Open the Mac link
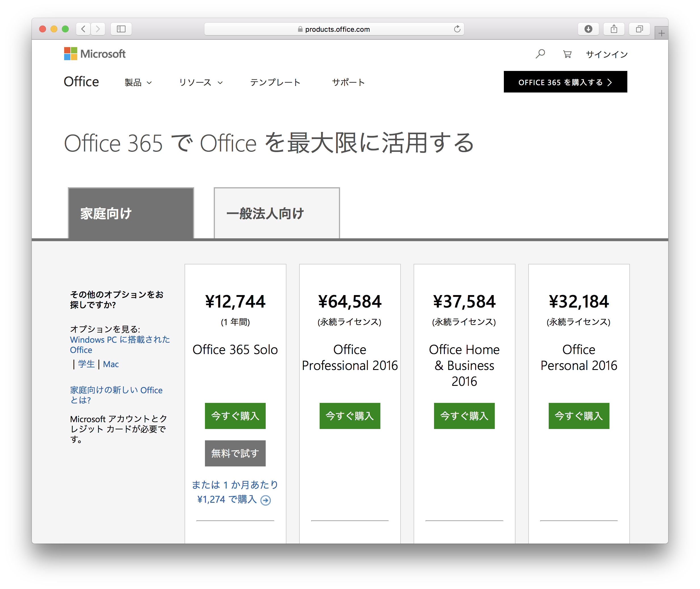The height and width of the screenshot is (589, 700). pos(111,364)
